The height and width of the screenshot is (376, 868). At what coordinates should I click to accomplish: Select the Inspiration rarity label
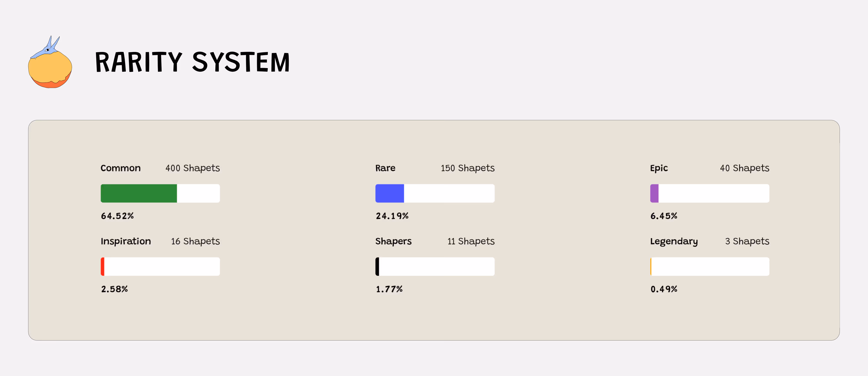[126, 241]
